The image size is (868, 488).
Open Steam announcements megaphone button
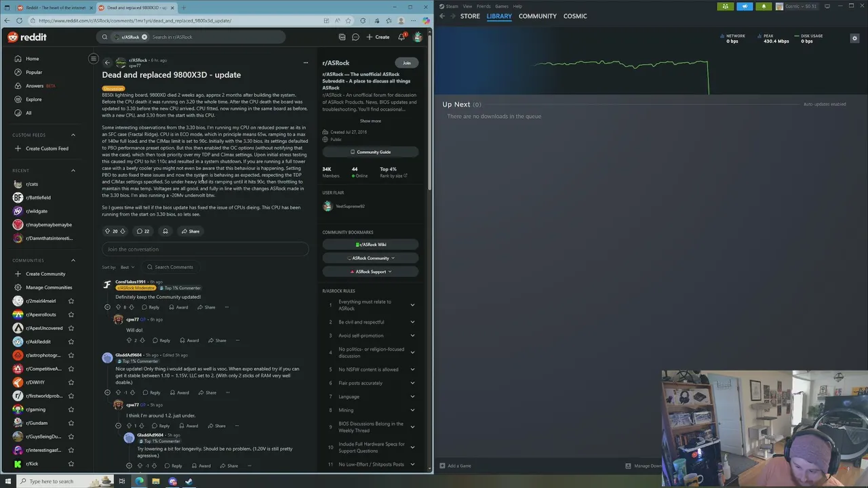pyautogui.click(x=745, y=7)
